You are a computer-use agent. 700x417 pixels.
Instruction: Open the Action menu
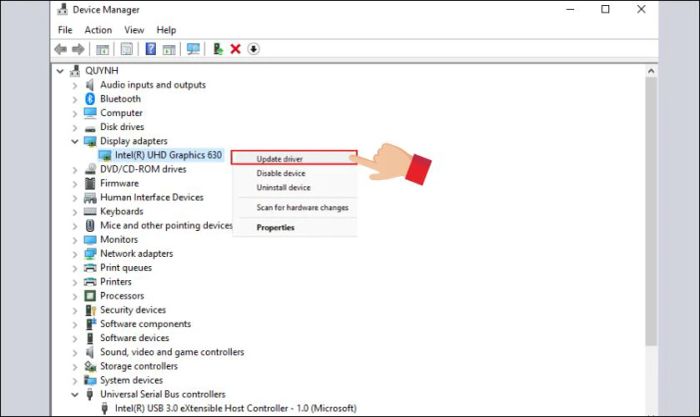(x=98, y=30)
